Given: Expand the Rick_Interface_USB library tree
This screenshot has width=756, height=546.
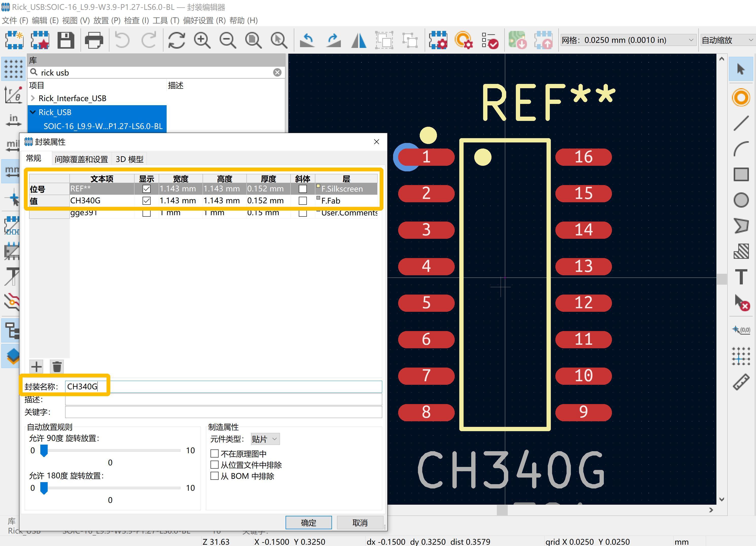Looking at the screenshot, I should point(33,98).
